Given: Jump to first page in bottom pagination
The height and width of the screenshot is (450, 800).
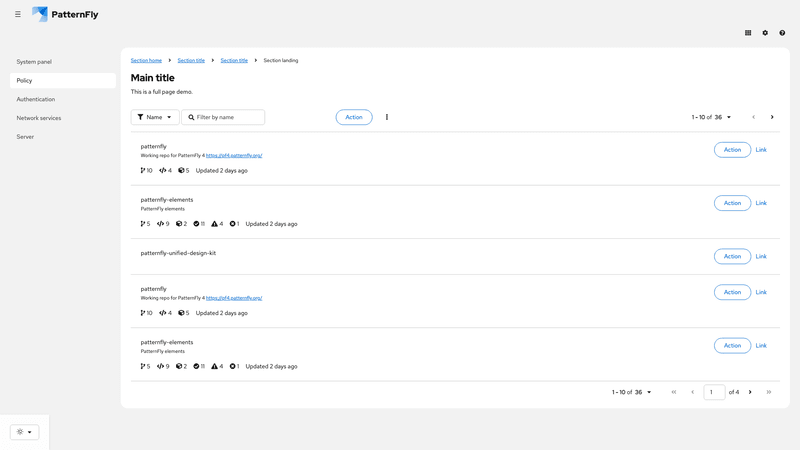Looking at the screenshot, I should (x=674, y=392).
